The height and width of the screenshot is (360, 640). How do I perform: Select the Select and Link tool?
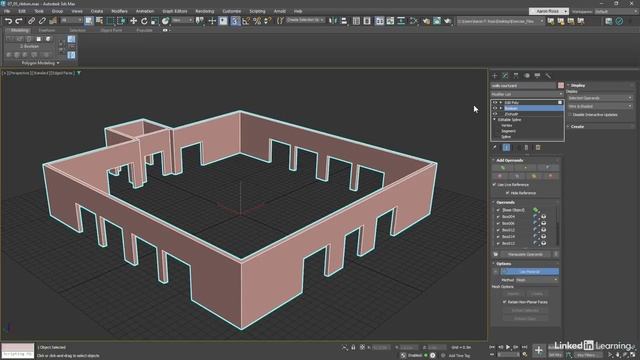(31, 21)
